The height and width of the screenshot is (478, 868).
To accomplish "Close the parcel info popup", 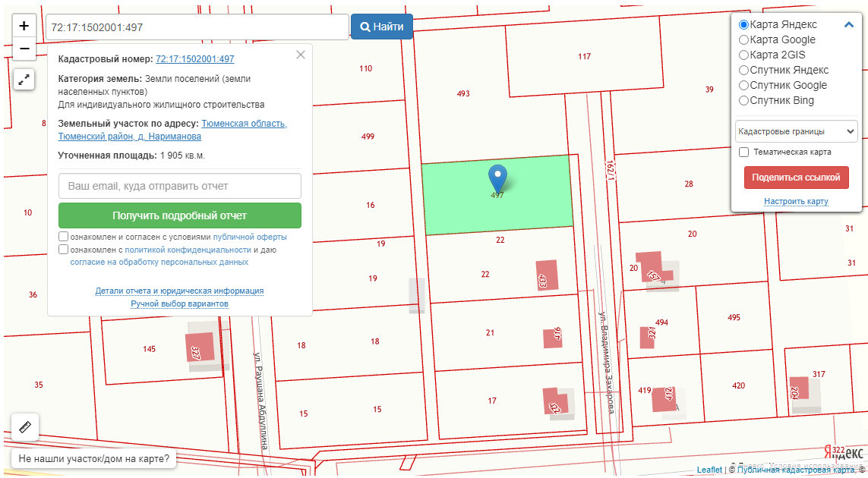I will coord(301,55).
